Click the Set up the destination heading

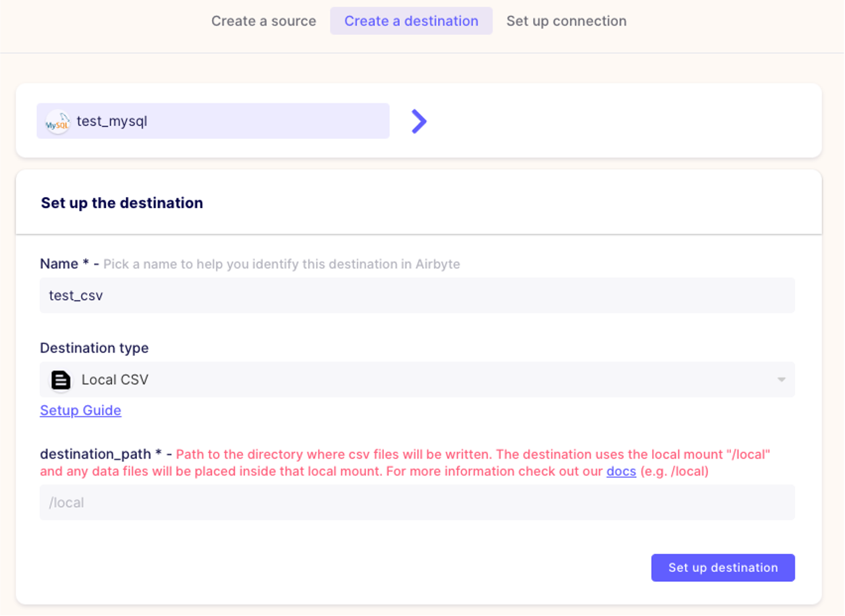tap(122, 203)
